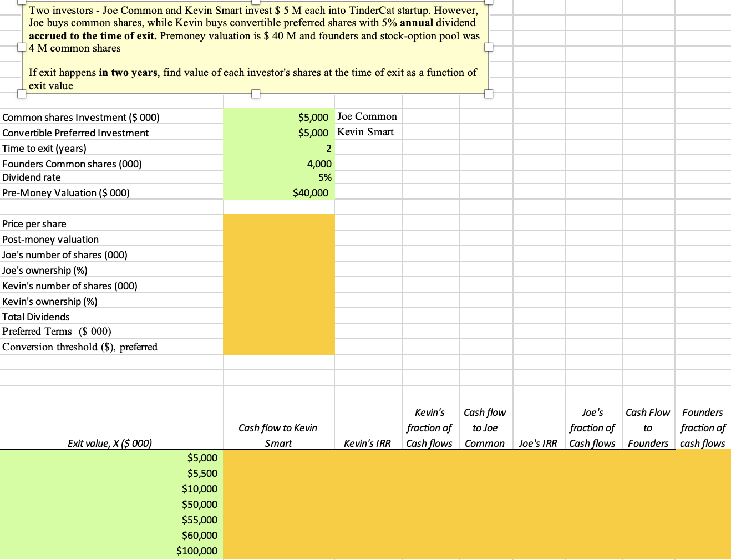Select the "Joe's number of shares (000)" label
The width and height of the screenshot is (731, 560).
(65, 255)
